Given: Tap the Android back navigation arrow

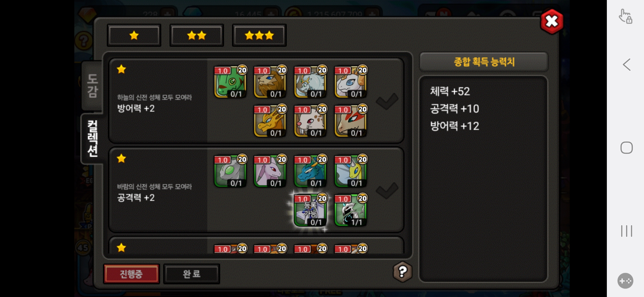Looking at the screenshot, I should click(627, 65).
